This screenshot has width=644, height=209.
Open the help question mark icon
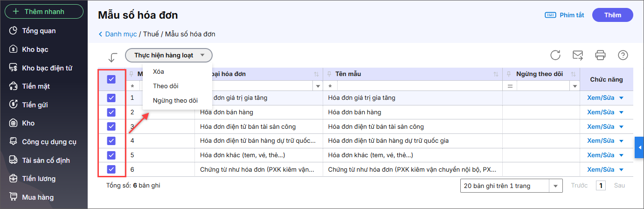coord(623,55)
